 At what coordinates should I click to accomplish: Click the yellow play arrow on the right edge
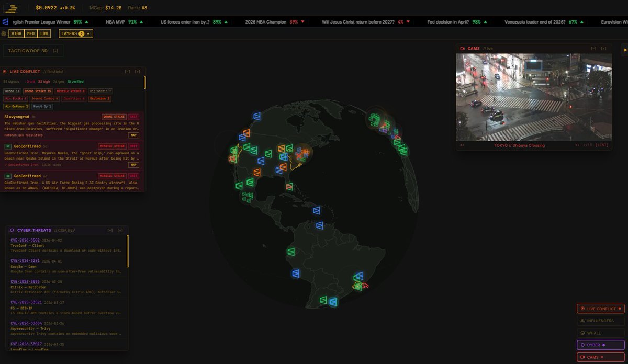coord(624,50)
